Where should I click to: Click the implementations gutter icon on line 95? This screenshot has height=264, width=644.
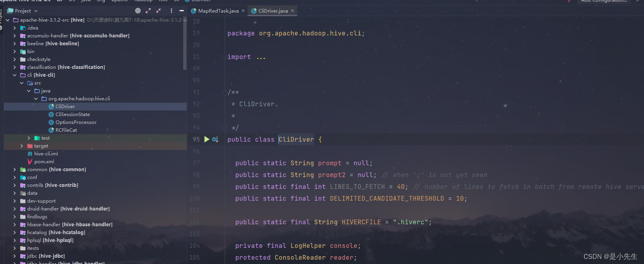215,139
